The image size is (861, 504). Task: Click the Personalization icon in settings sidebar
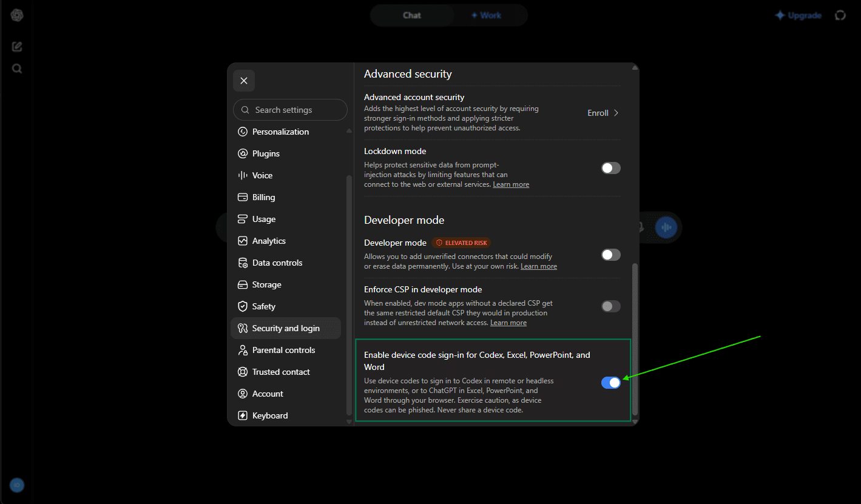243,132
